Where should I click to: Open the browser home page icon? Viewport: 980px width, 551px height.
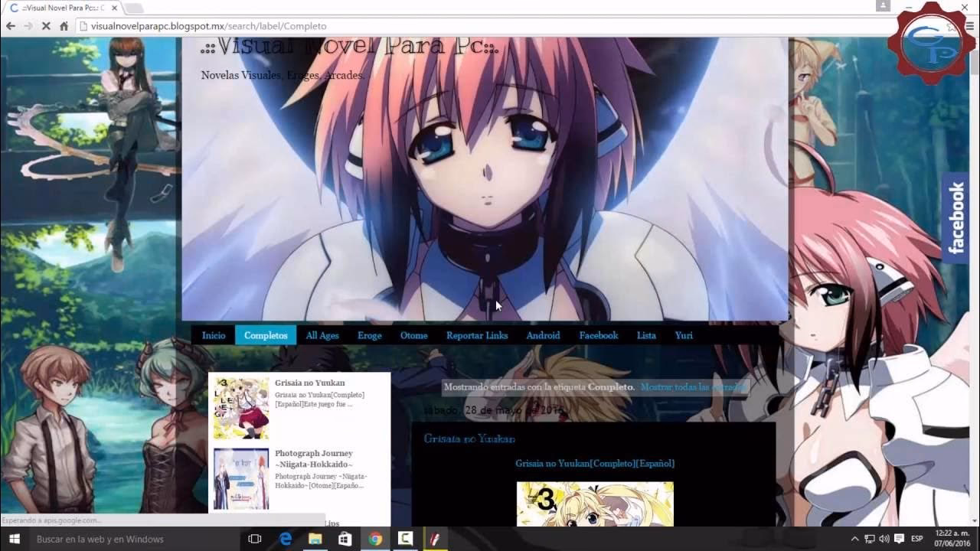[x=64, y=26]
